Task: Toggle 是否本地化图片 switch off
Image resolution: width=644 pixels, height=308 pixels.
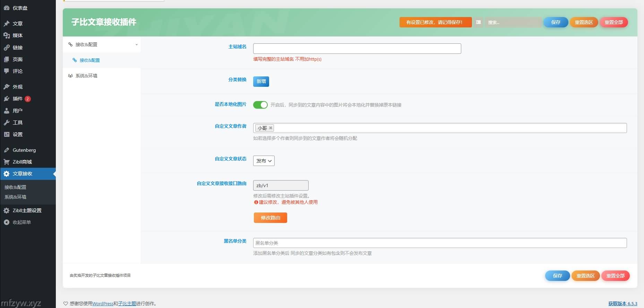Action: click(x=260, y=105)
